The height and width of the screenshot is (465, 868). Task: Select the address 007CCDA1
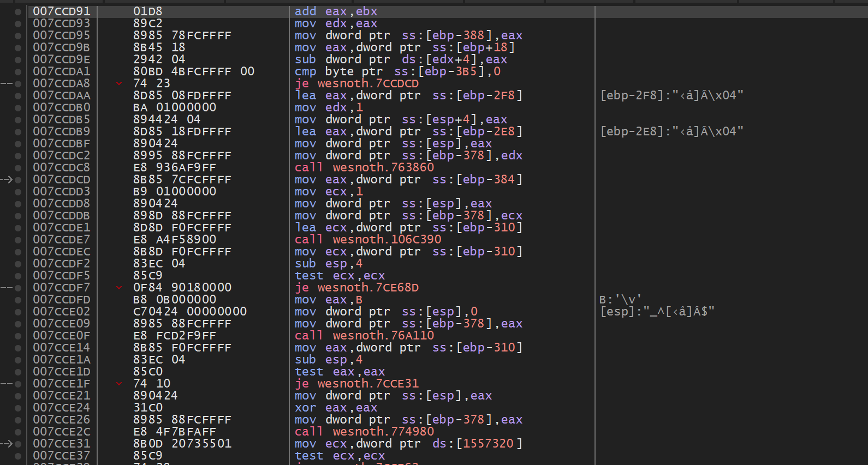click(x=62, y=71)
